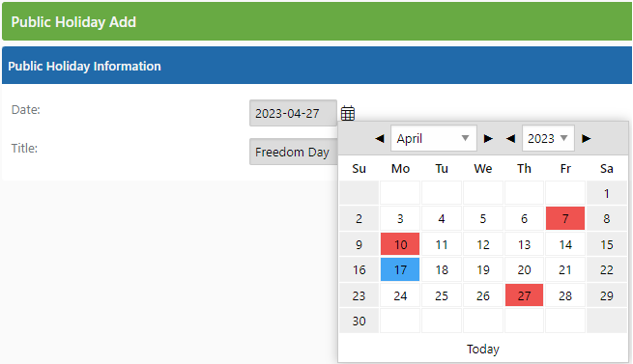633x364 pixels.
Task: Open the calendar picker icon beside Date
Action: [348, 113]
